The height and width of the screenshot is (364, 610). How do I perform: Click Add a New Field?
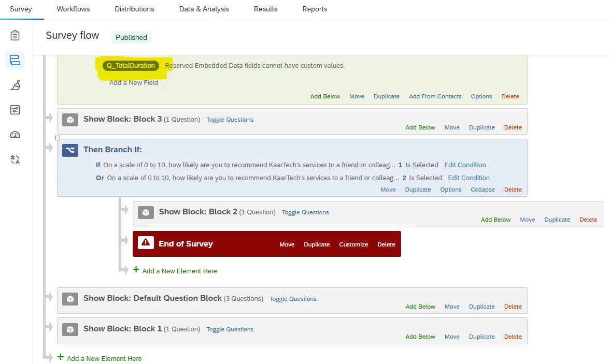[x=133, y=82]
